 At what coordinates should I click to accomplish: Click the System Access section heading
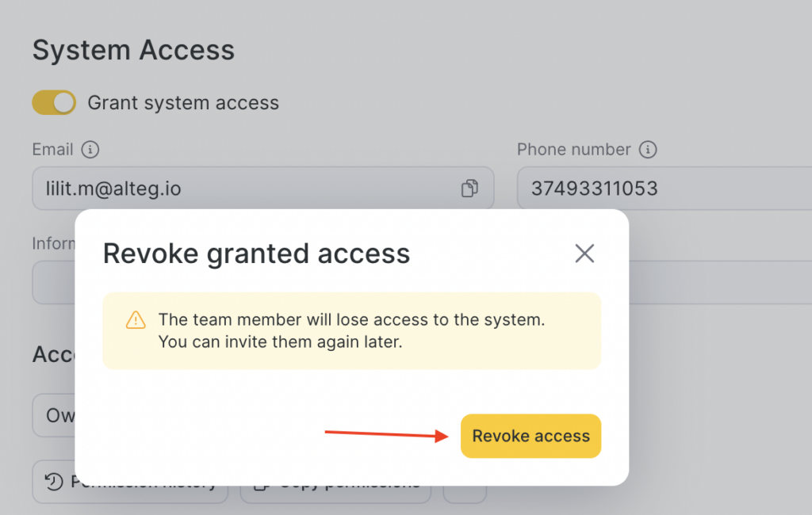[133, 51]
